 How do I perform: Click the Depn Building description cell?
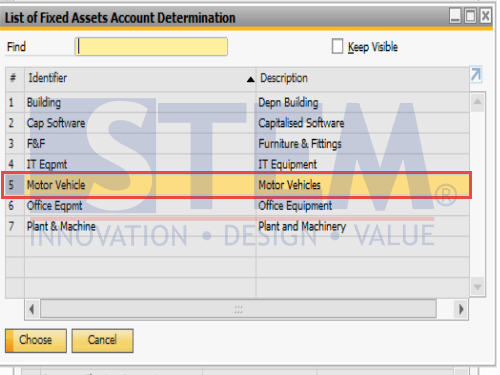pos(363,102)
